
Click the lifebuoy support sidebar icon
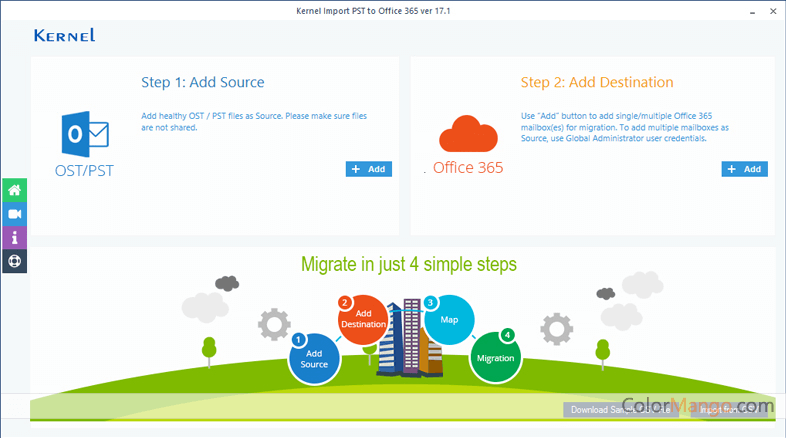(x=15, y=261)
